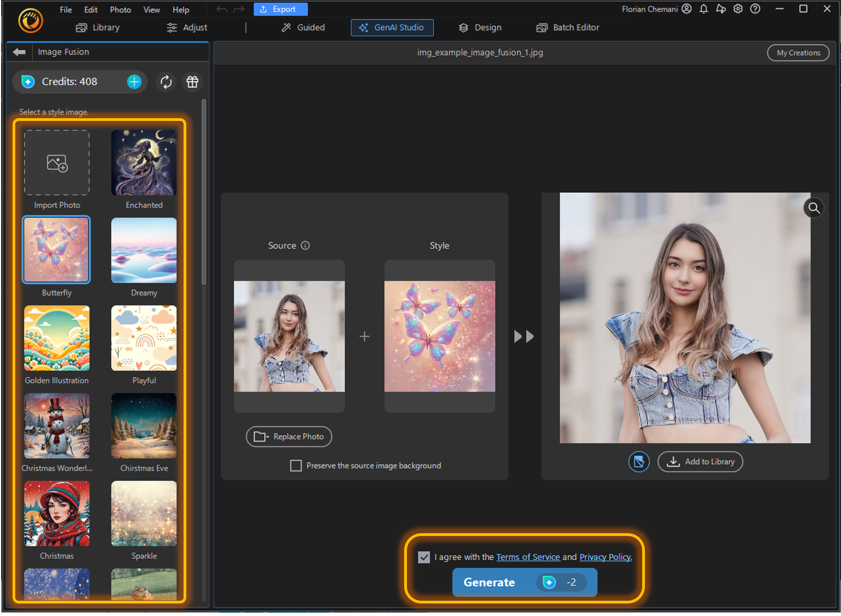This screenshot has width=841, height=616.
Task: Click the Generate button
Action: coord(489,582)
